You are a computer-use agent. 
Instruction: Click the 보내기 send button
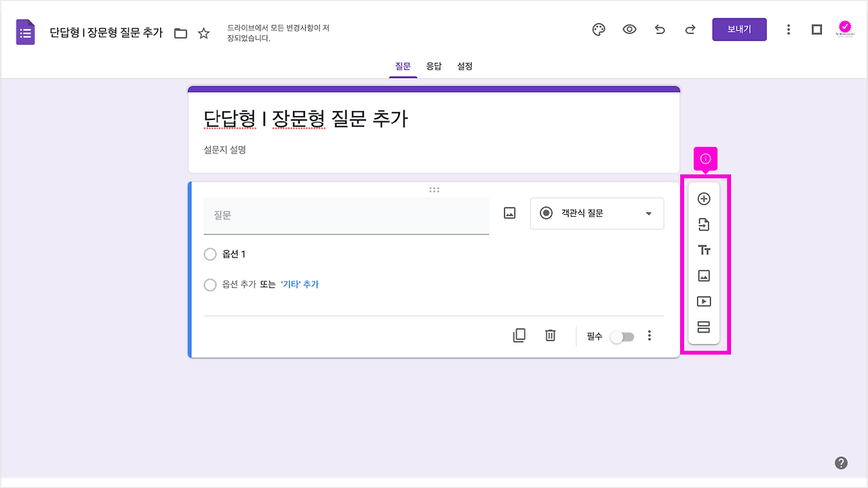(x=739, y=29)
